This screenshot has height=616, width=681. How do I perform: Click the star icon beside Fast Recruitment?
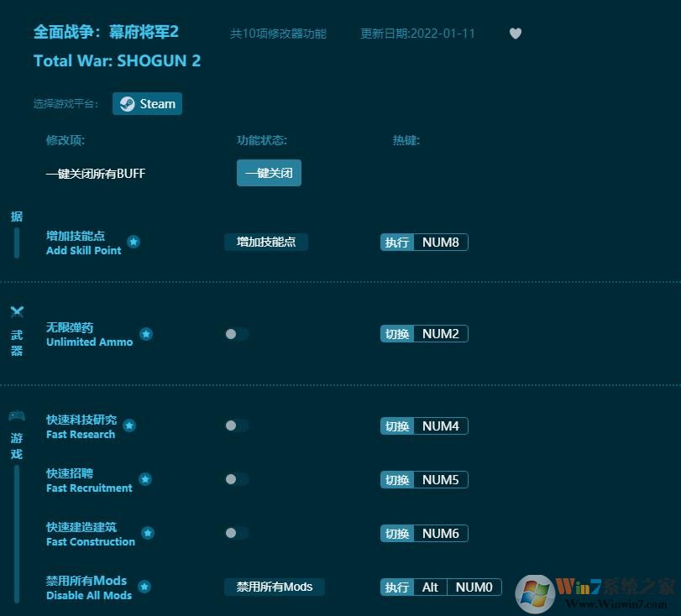[146, 481]
